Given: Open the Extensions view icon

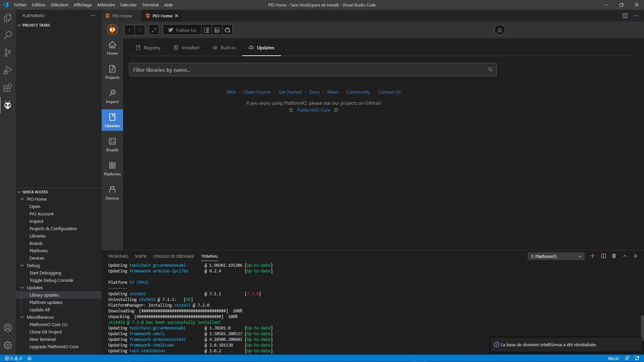Looking at the screenshot, I should (8, 88).
